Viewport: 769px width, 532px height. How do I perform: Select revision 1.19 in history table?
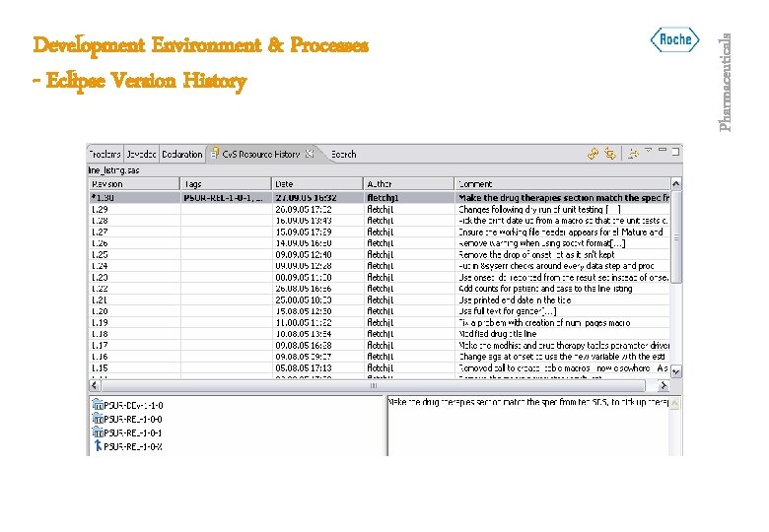(380, 322)
